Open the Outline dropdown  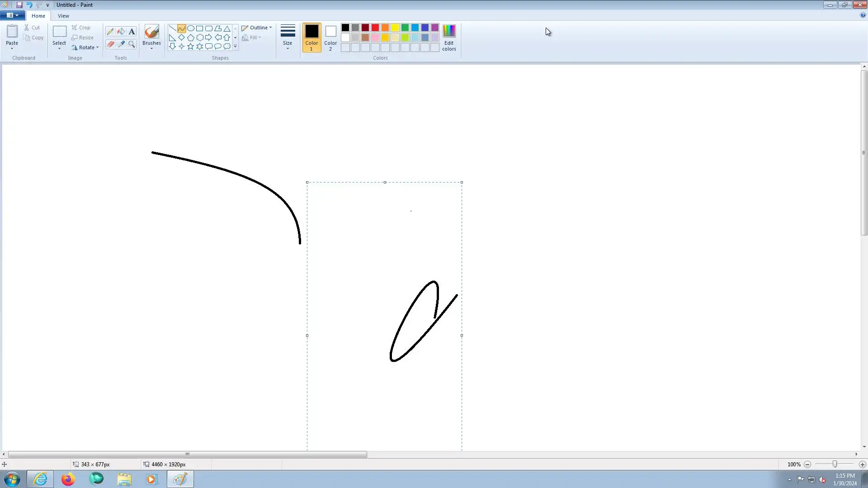[x=257, y=28]
